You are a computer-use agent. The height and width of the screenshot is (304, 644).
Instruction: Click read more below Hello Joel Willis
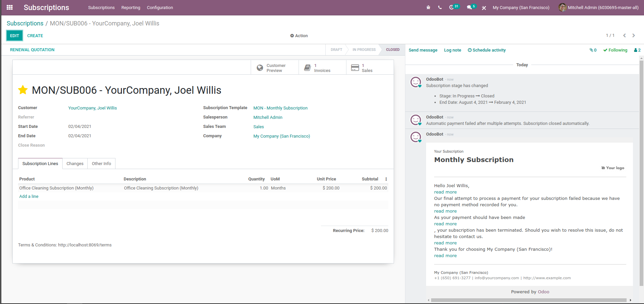(446, 192)
